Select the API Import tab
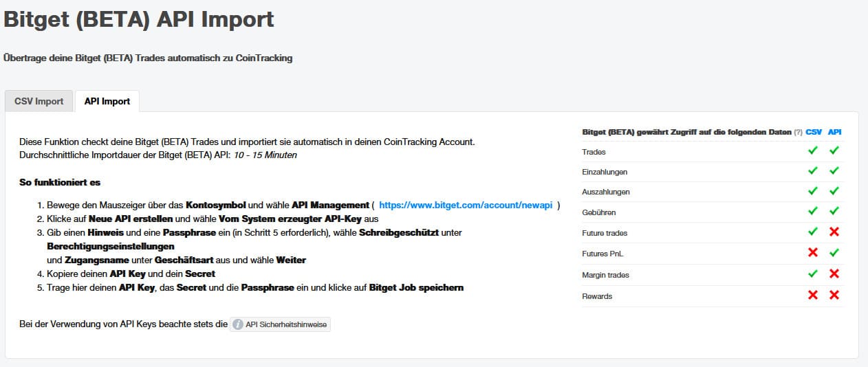 [107, 101]
